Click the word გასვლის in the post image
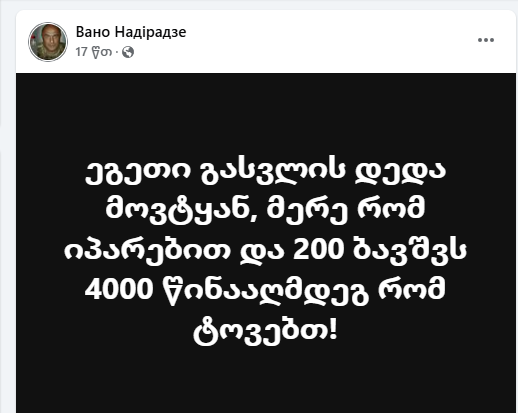The image size is (518, 413). [272, 173]
